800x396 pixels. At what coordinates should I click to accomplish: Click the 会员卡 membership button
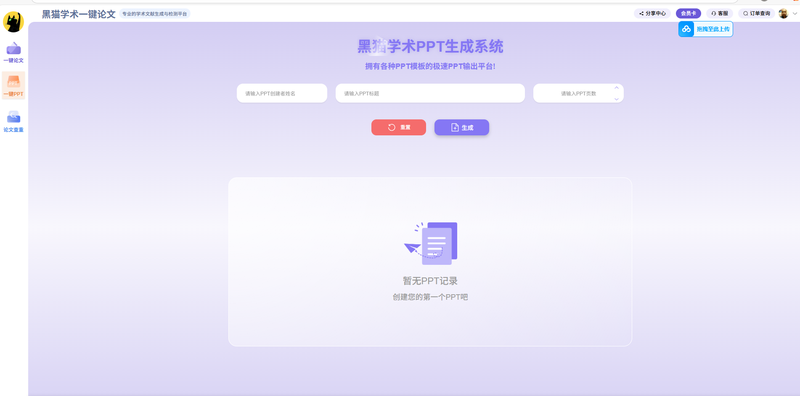[688, 14]
